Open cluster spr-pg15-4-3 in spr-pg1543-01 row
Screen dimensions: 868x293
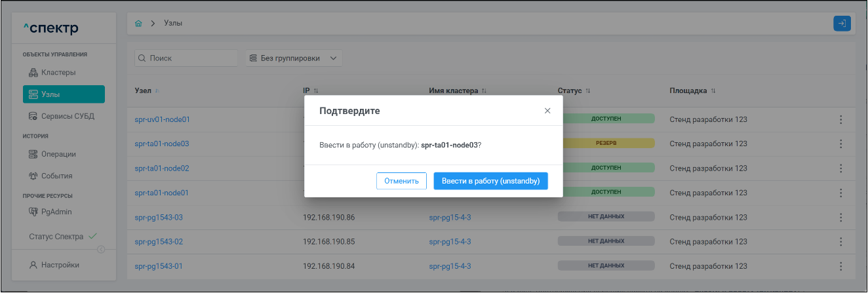pos(450,266)
